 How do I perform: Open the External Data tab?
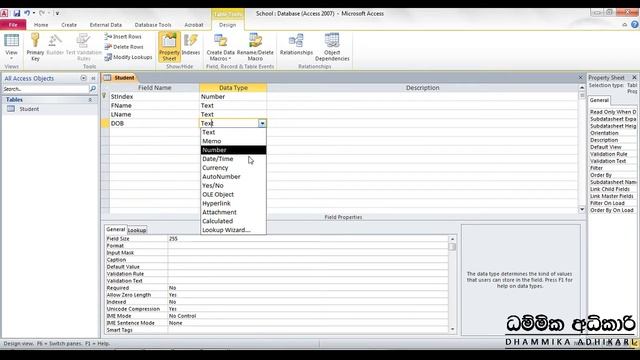(106, 25)
